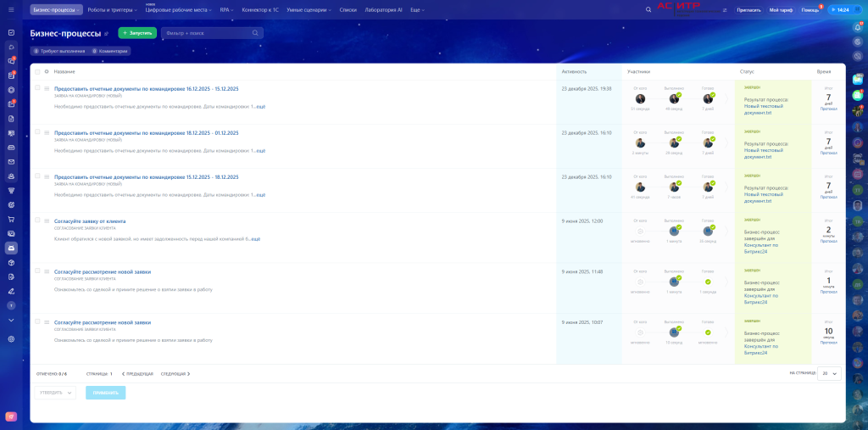Select all rows with the header checkbox
The image size is (868, 430).
click(x=37, y=71)
